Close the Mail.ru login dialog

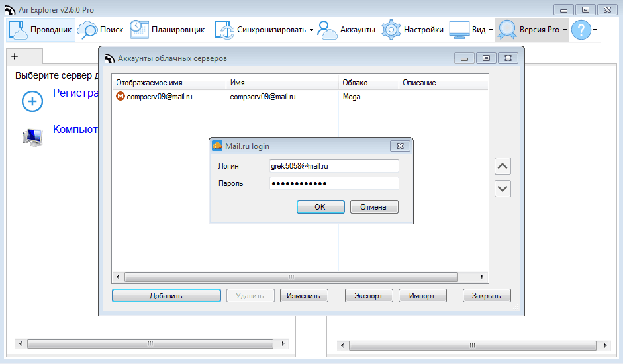[x=400, y=146]
